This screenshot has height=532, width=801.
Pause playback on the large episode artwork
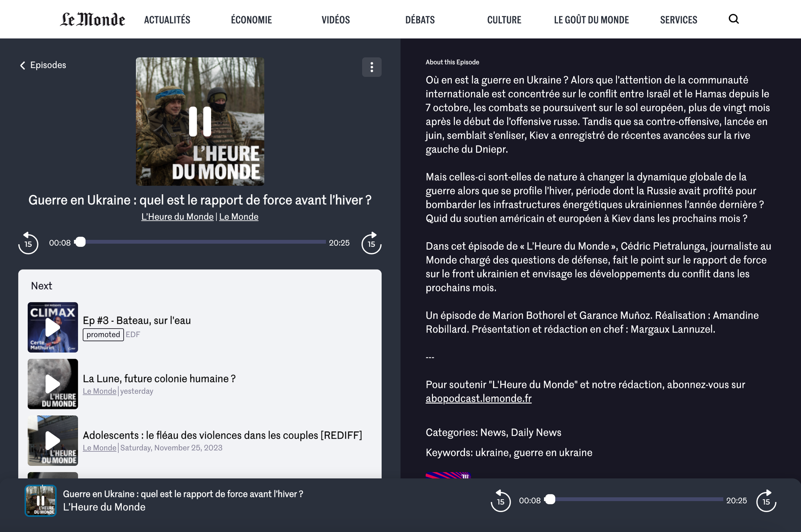[x=200, y=121]
